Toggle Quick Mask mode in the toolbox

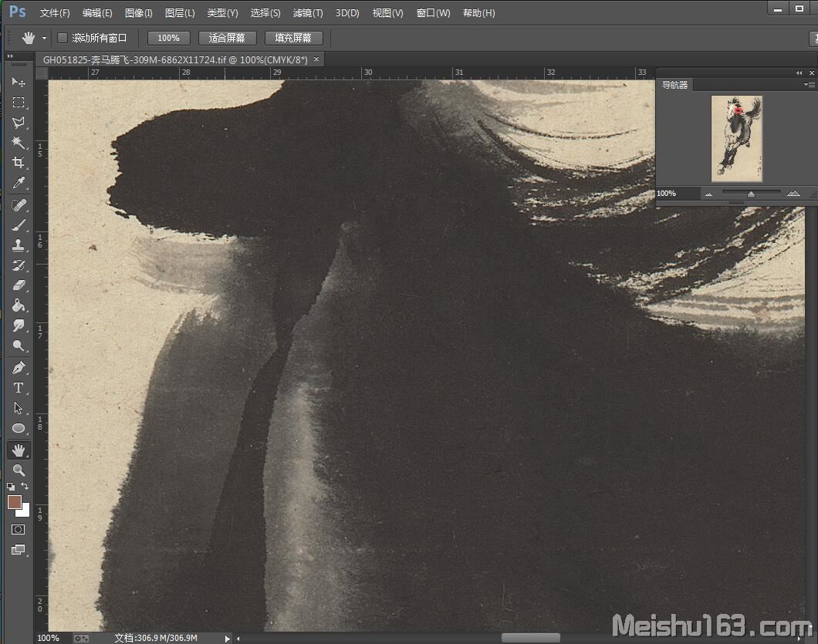[x=19, y=530]
